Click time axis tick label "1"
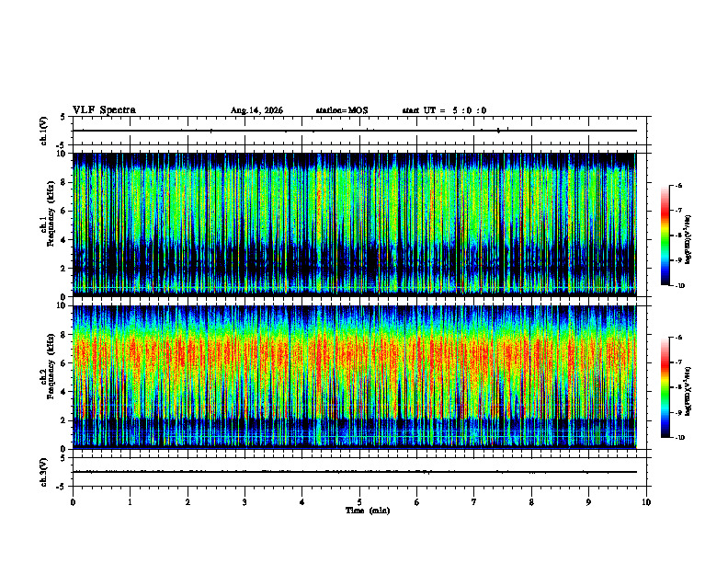Viewport: 728px width, 563px height. coord(130,502)
